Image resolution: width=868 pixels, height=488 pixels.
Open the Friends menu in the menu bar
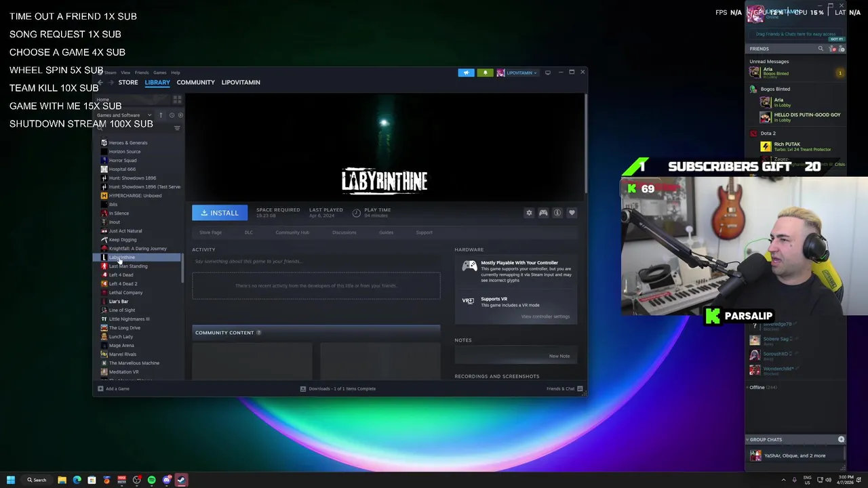142,73
